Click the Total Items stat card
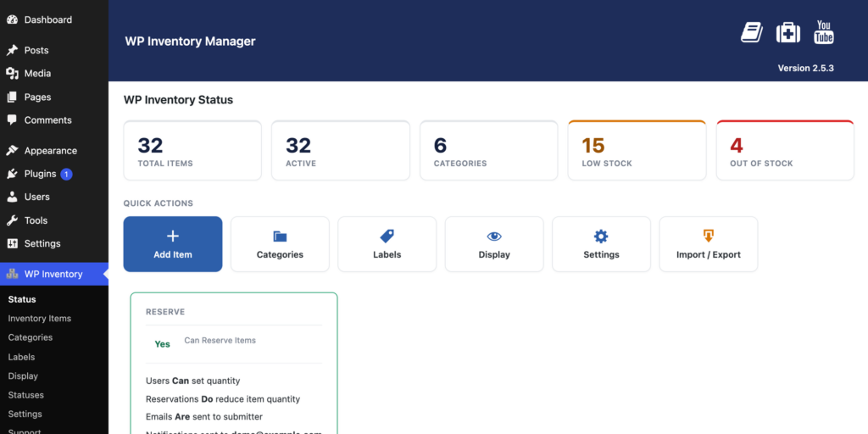The height and width of the screenshot is (434, 868). click(x=192, y=151)
